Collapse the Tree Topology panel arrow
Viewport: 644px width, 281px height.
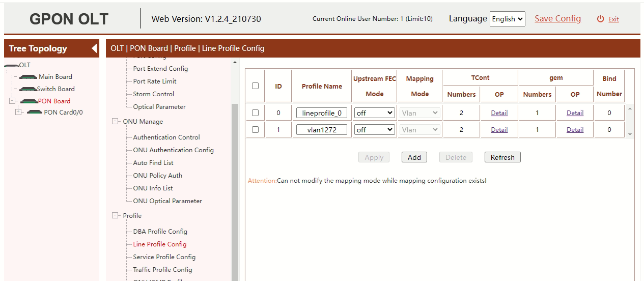point(94,48)
